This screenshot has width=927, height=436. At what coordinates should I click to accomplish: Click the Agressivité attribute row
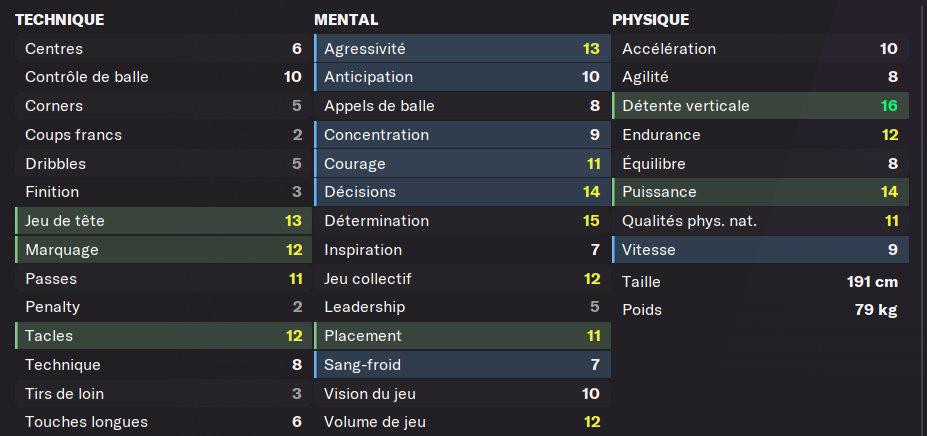pyautogui.click(x=462, y=49)
